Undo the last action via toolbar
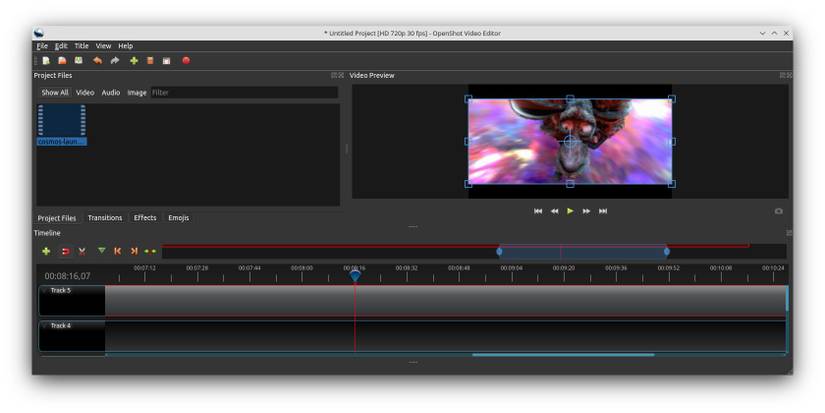Viewport: 825px width, 413px height. click(x=97, y=61)
